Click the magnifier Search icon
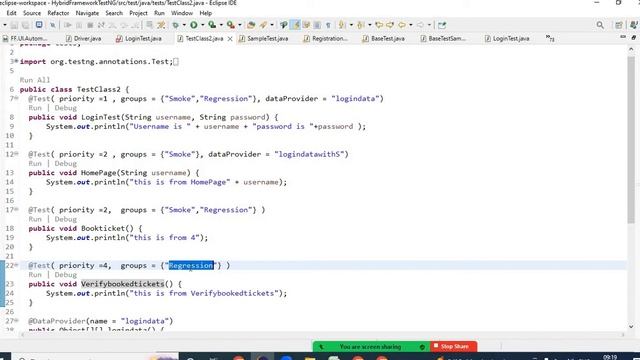This screenshot has height=360, width=640. [600, 25]
